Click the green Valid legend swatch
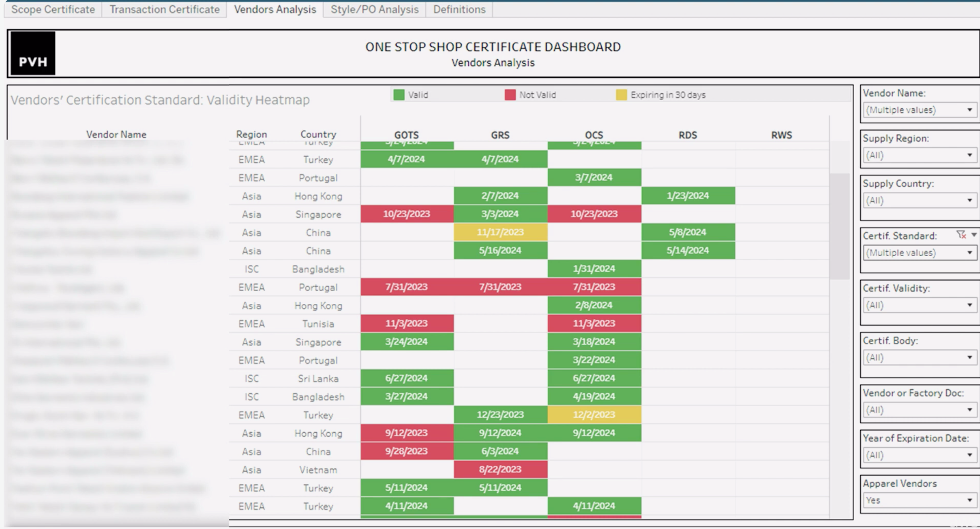 pos(399,95)
